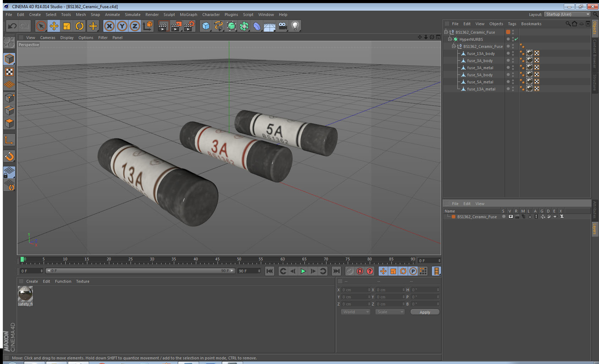The image size is (599, 364).
Task: Toggle autokeying button
Action: pos(360,271)
